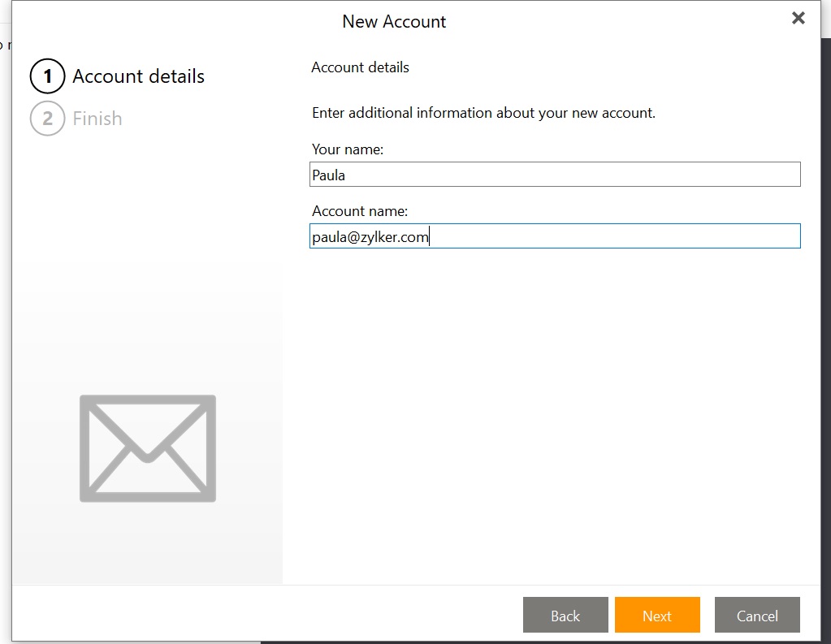This screenshot has width=831, height=644.
Task: Click the 'Account name:' field label
Action: point(360,211)
